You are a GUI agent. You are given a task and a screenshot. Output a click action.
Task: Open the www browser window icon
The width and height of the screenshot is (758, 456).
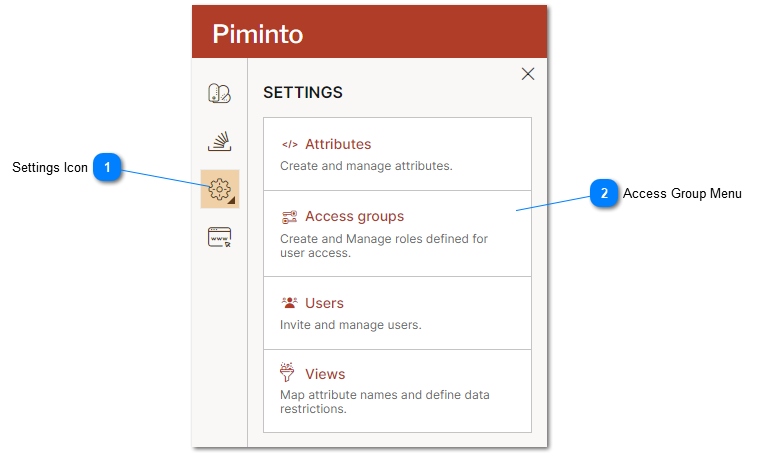219,237
